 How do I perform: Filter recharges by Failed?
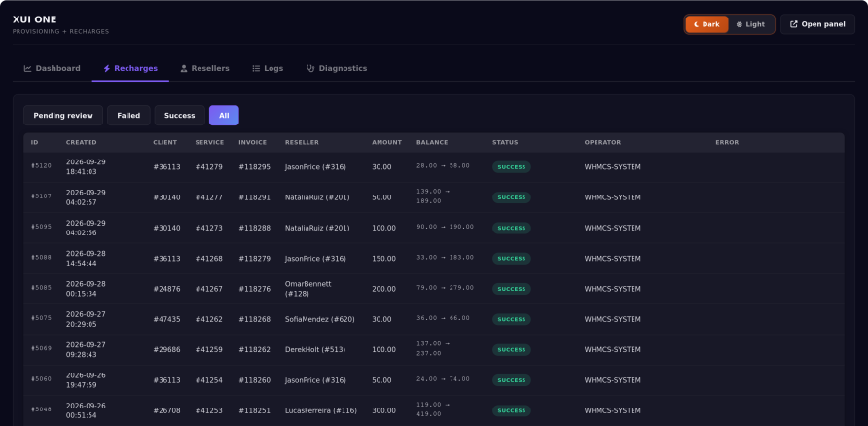pyautogui.click(x=128, y=116)
